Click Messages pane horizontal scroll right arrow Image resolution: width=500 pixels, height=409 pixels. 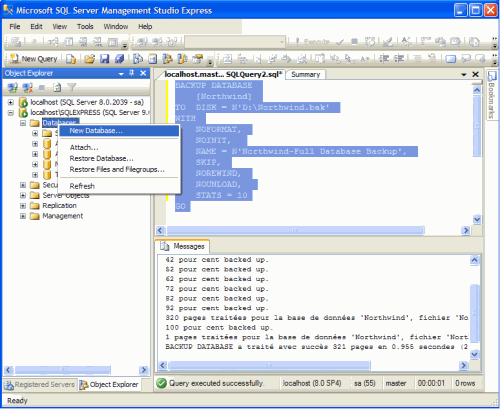coord(463,365)
